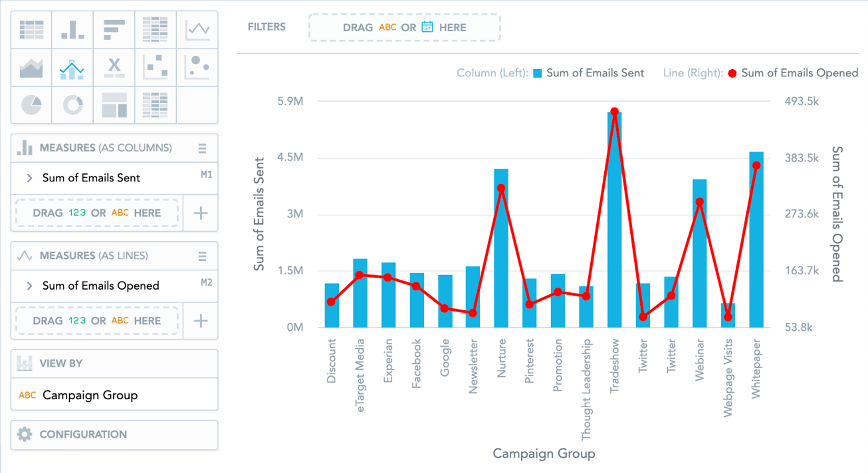Select the combo chart visualization icon
This screenshot has height=473, width=868.
pos(72,68)
